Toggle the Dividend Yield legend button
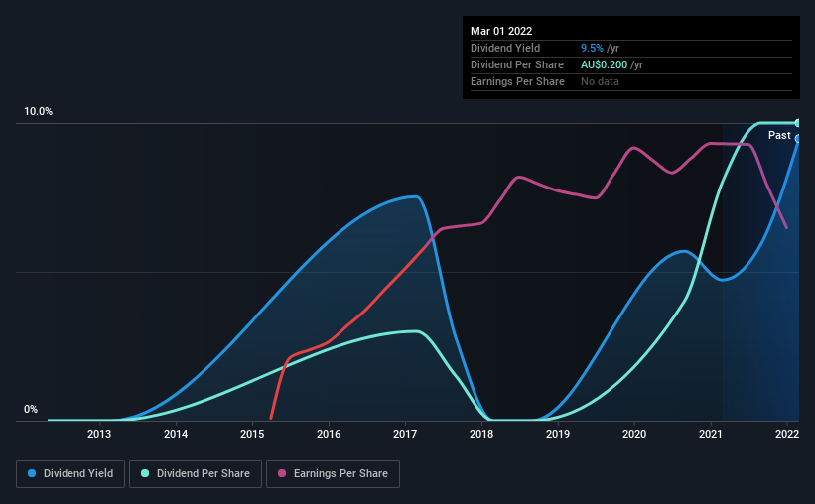The image size is (815, 504). tap(70, 474)
